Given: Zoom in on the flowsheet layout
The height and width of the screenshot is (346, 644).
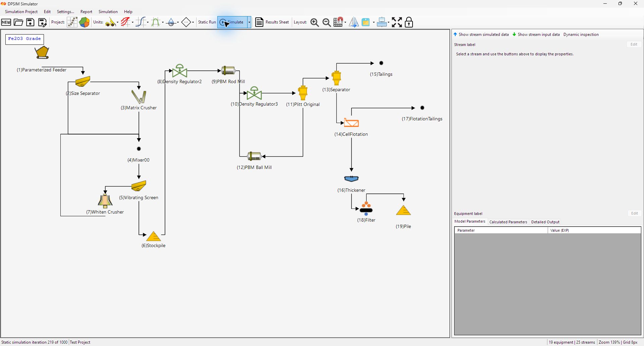Looking at the screenshot, I should 315,22.
